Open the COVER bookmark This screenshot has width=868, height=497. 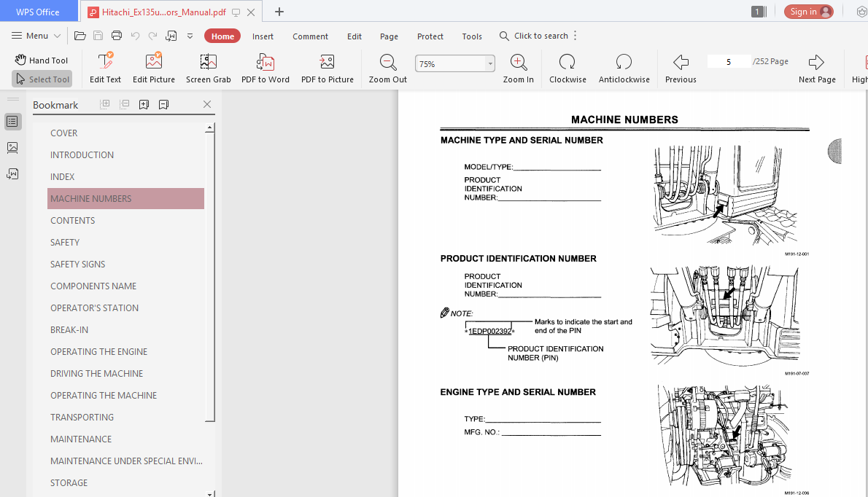point(63,133)
